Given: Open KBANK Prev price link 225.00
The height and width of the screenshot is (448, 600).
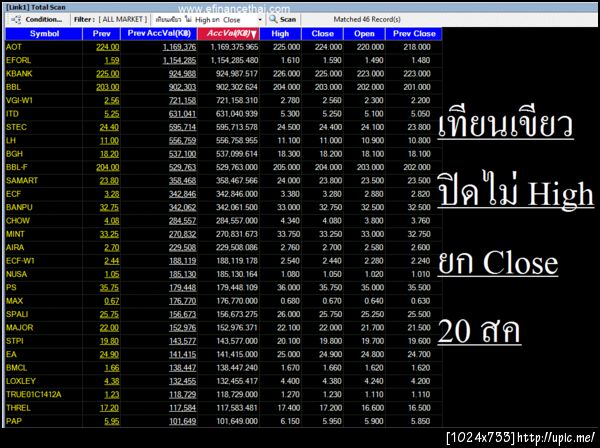Looking at the screenshot, I should [x=108, y=74].
